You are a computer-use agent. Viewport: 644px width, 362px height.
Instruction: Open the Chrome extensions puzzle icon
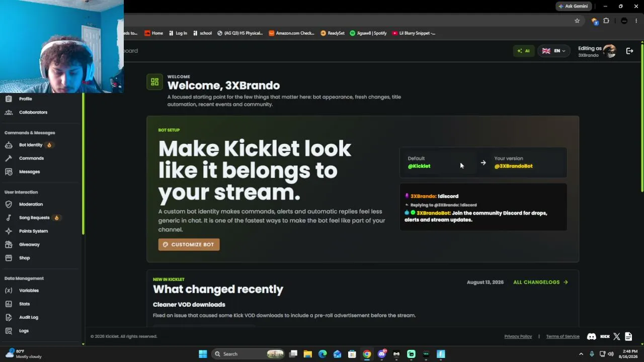606,21
